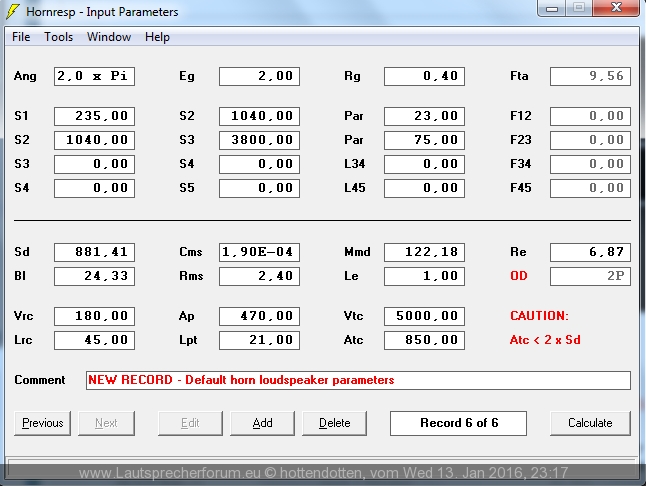Click the Bl force factor field
The width and height of the screenshot is (646, 486).
point(94,276)
